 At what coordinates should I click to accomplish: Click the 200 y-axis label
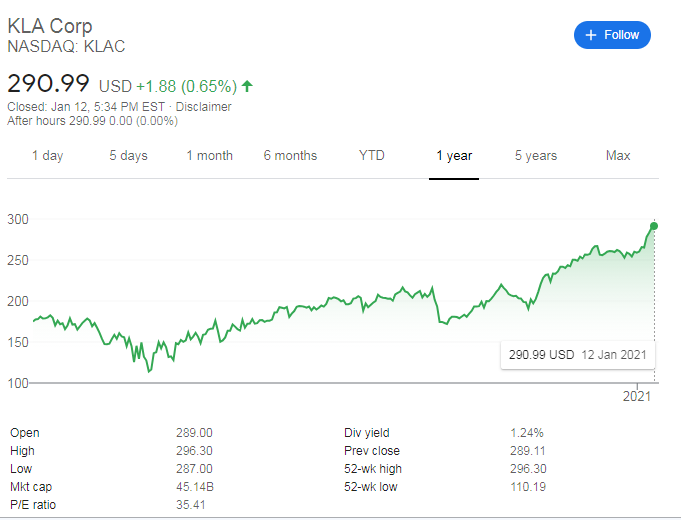tap(18, 301)
